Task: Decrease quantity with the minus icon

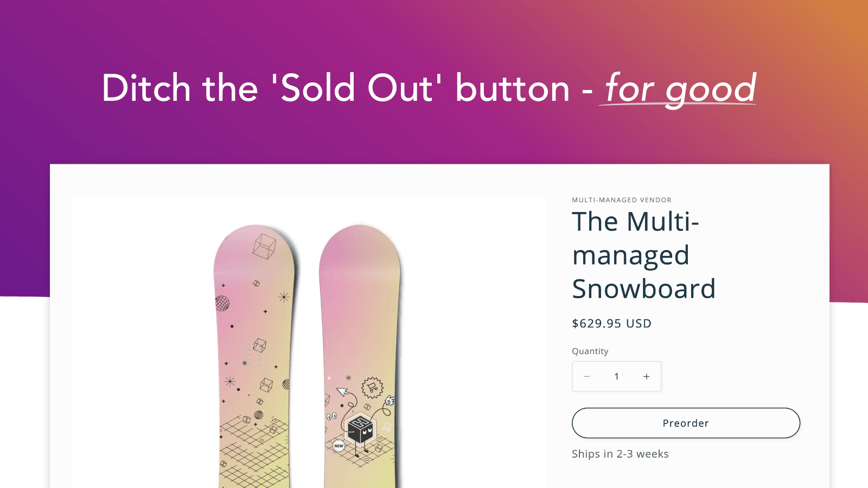Action: pyautogui.click(x=586, y=376)
